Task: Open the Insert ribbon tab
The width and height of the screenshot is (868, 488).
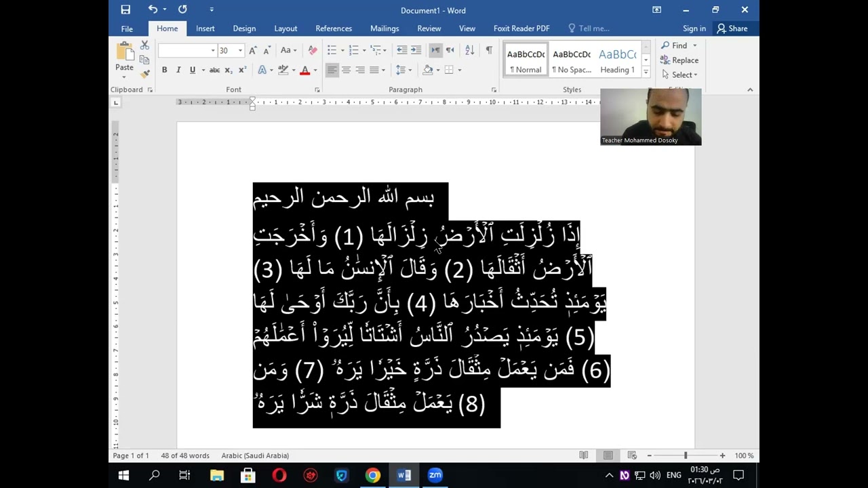Action: tap(205, 28)
